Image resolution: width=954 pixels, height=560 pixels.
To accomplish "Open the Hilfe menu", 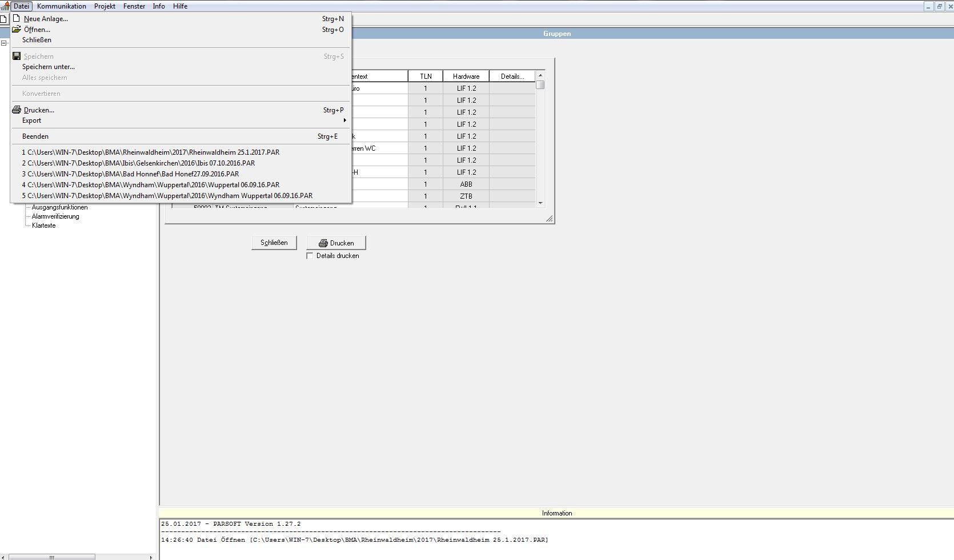I will pyautogui.click(x=180, y=6).
